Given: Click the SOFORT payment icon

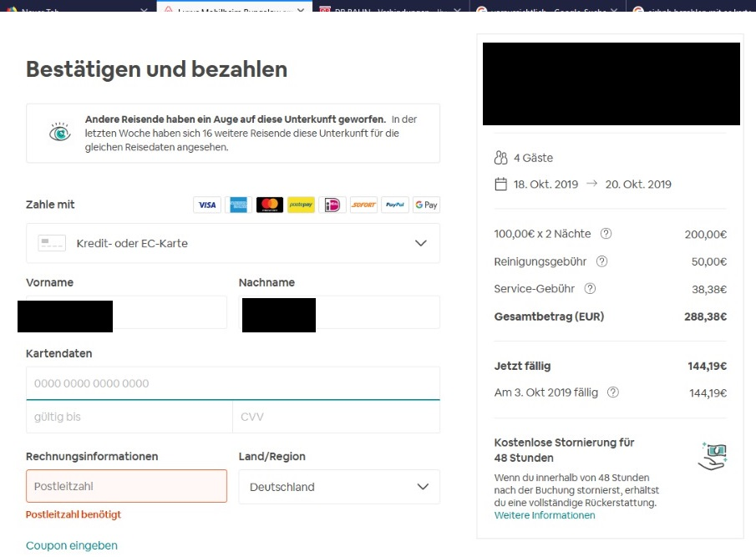Looking at the screenshot, I should (363, 205).
